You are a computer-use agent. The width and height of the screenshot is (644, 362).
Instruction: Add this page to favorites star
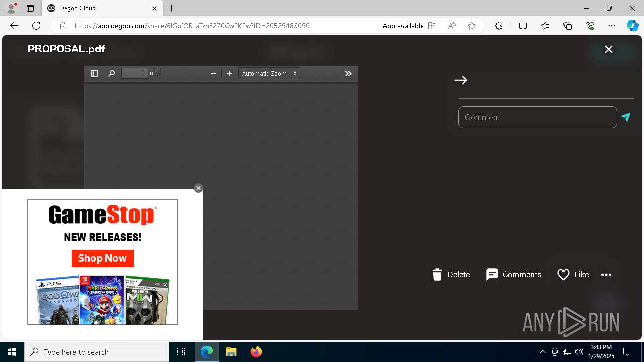pyautogui.click(x=472, y=26)
